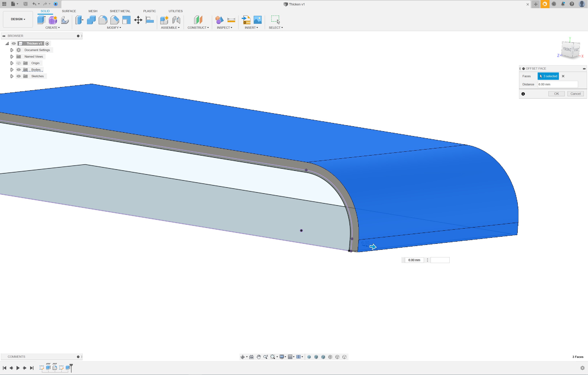This screenshot has width=588, height=375.
Task: Expand Named Views node
Action: pos(12,57)
